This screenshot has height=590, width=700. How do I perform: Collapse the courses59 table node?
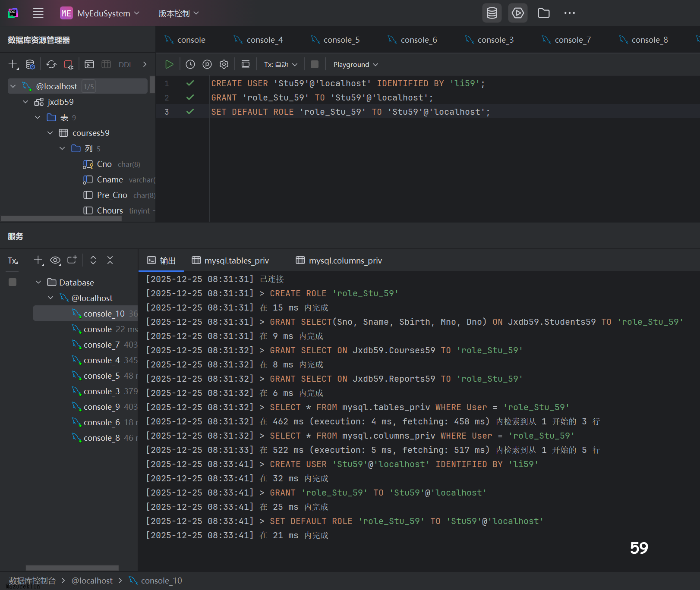coord(50,133)
